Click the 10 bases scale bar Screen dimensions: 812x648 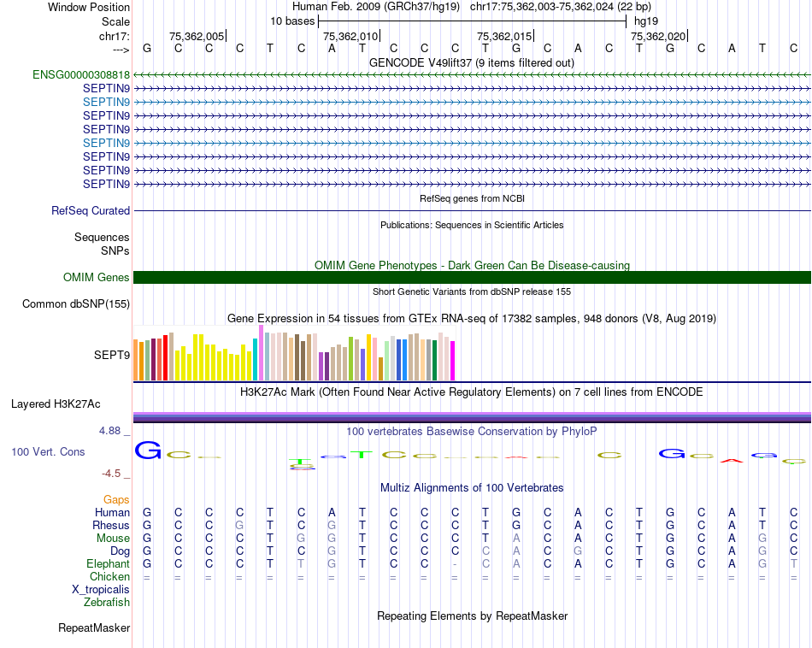coord(472,21)
